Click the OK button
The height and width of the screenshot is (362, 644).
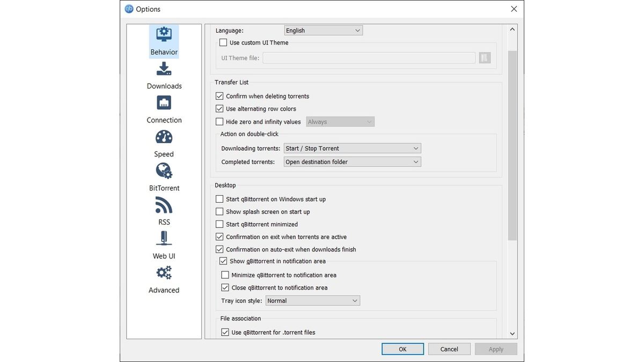(x=402, y=349)
